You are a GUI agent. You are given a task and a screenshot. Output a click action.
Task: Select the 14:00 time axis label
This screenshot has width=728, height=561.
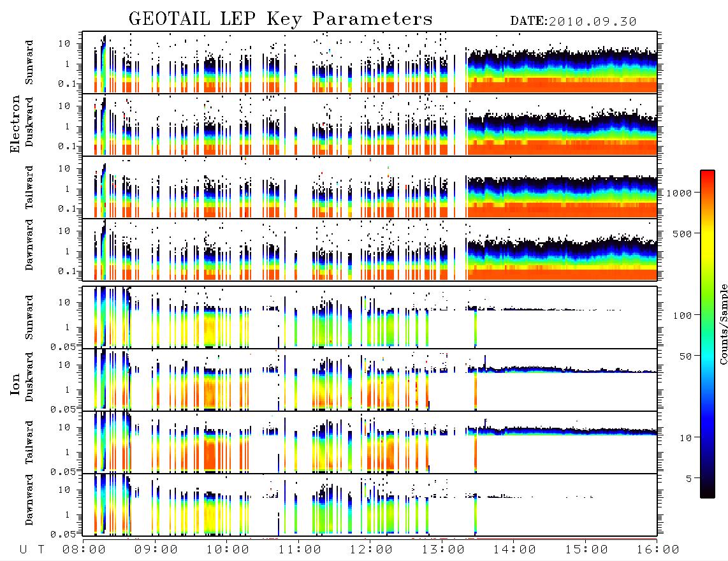click(514, 550)
